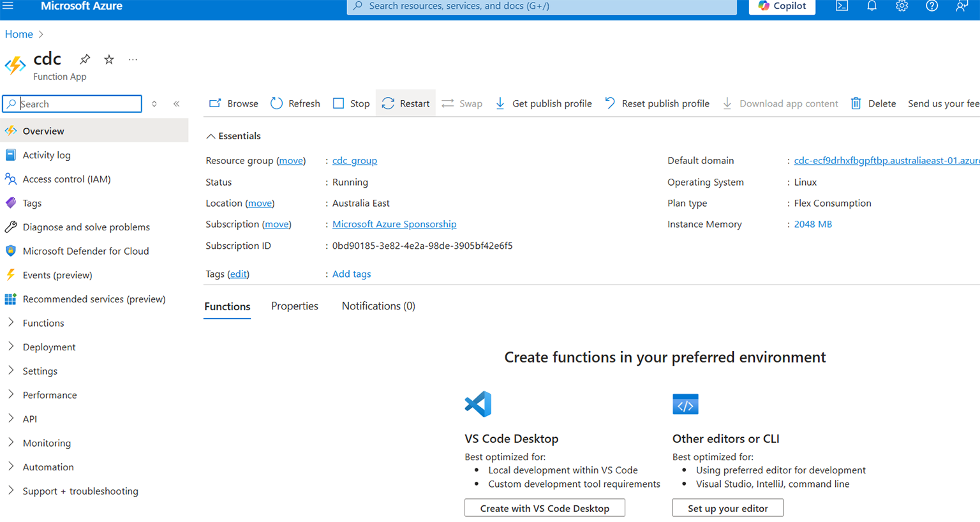Click Get publish profile
Screen dimensions: 980x522
coord(544,103)
